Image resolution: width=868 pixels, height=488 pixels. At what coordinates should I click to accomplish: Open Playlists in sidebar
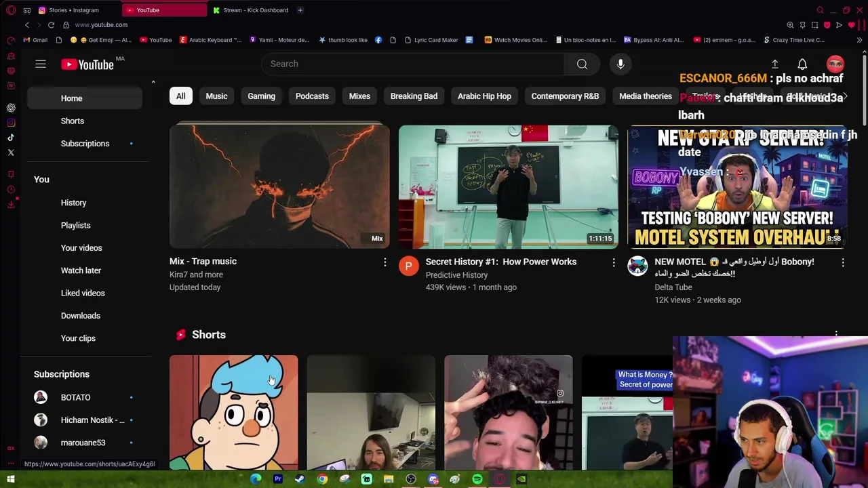[85, 225]
